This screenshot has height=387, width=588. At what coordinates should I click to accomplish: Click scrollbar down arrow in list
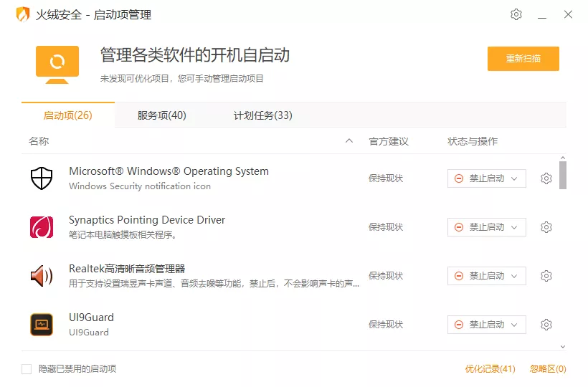[562, 347]
